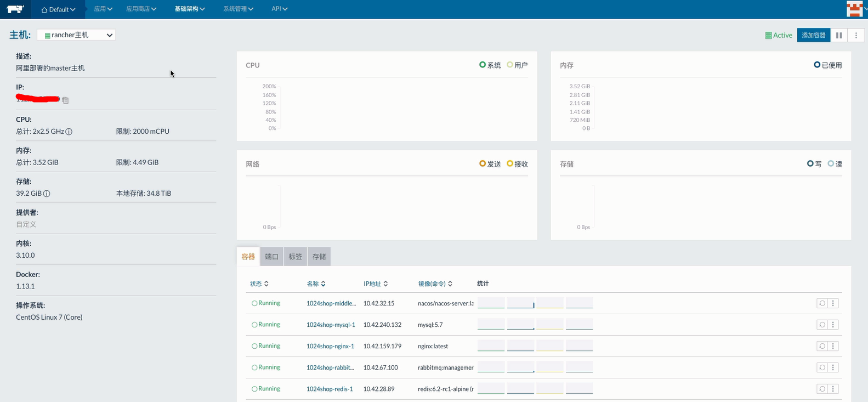Open actions menu for 1024shop-middle row
The image size is (868, 402).
[x=833, y=303]
